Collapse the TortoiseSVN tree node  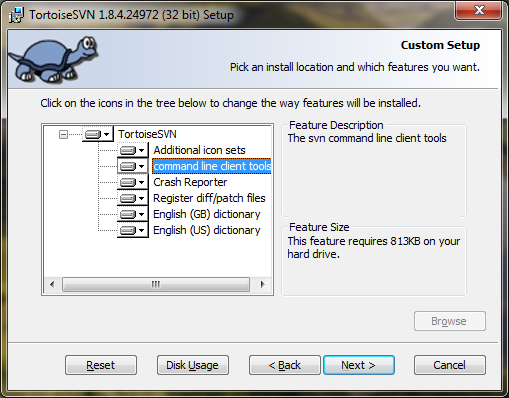[x=63, y=134]
